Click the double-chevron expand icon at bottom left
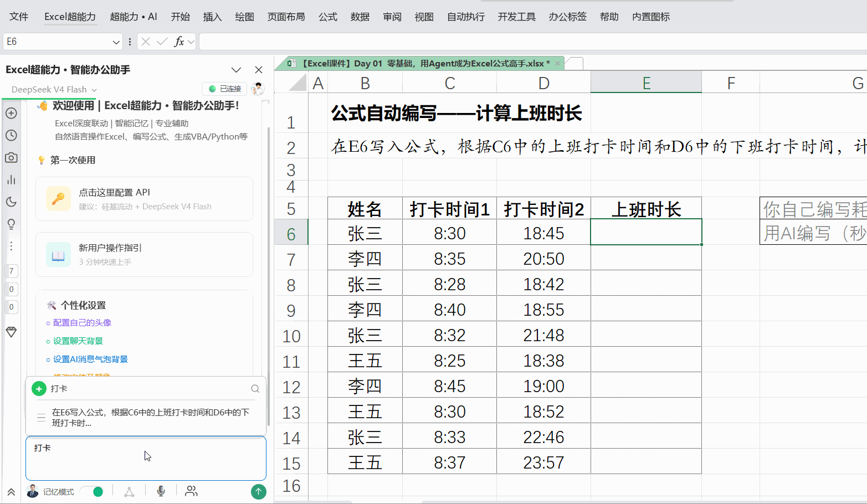This screenshot has width=867, height=504. 11,492
